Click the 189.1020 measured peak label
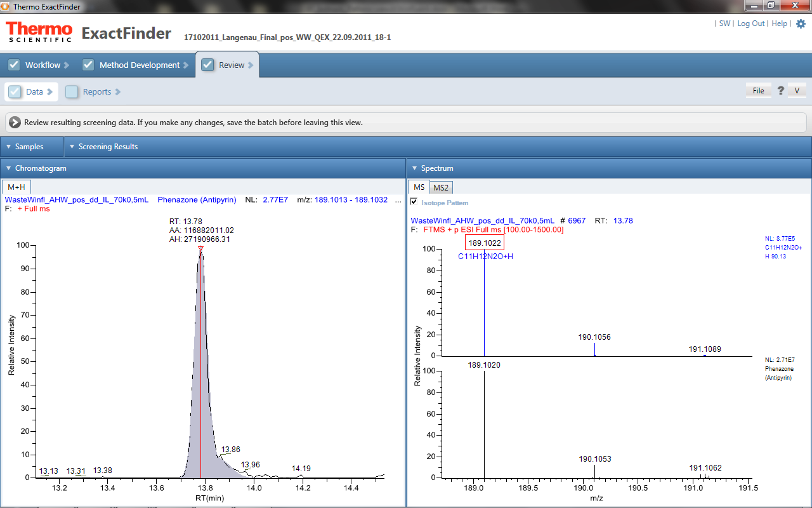The width and height of the screenshot is (812, 508). coord(484,365)
